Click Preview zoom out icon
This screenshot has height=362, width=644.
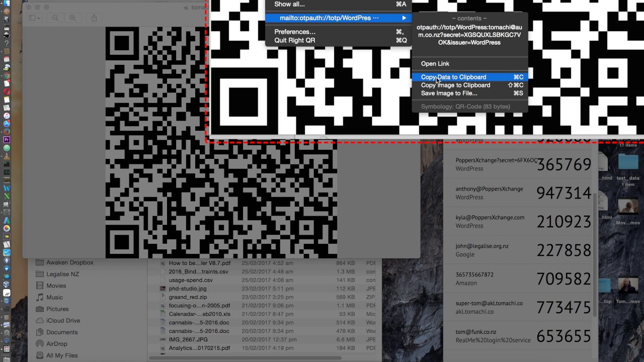[x=55, y=18]
